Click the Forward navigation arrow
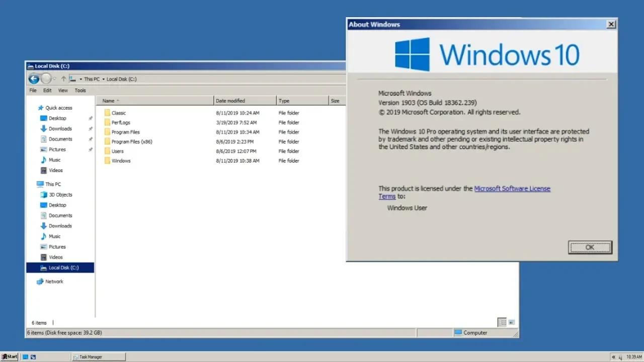 [46, 78]
